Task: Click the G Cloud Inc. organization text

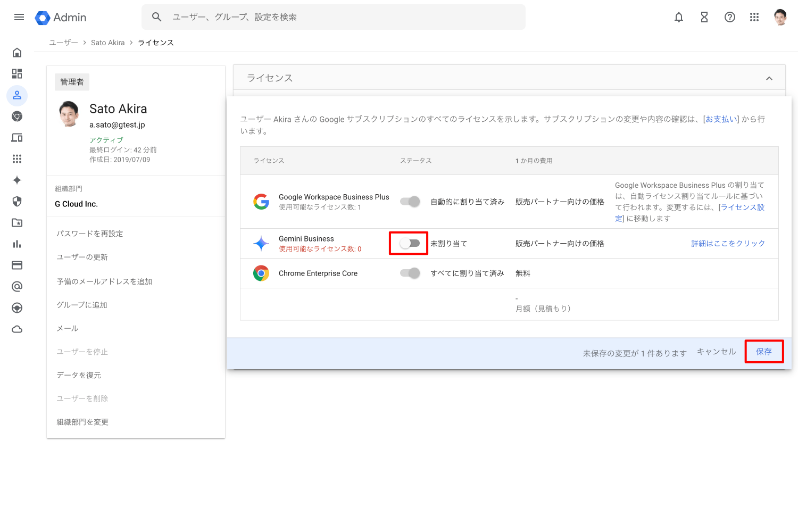Action: [x=77, y=204]
